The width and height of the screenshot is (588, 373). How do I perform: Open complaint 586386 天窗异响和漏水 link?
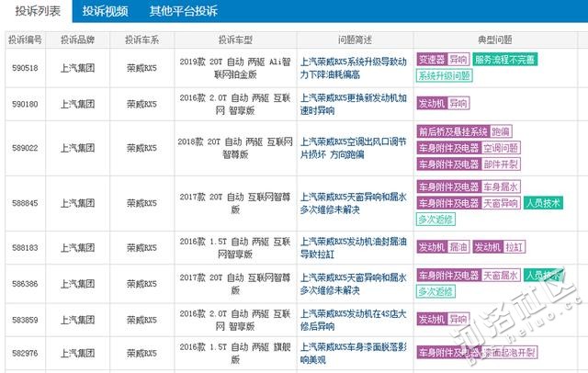(353, 284)
